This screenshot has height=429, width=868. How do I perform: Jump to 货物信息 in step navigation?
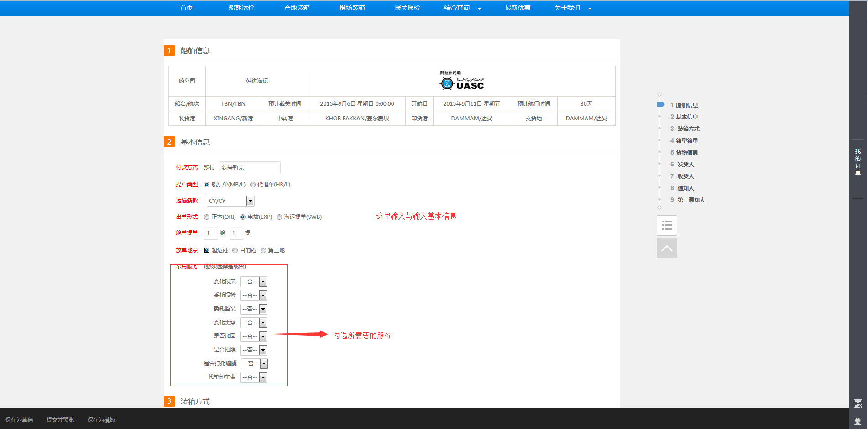click(686, 153)
